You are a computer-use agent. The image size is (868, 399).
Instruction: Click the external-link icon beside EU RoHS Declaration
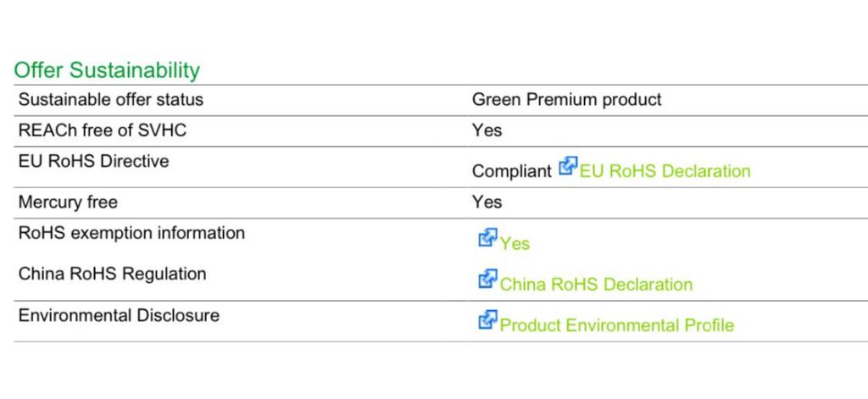coord(568,167)
